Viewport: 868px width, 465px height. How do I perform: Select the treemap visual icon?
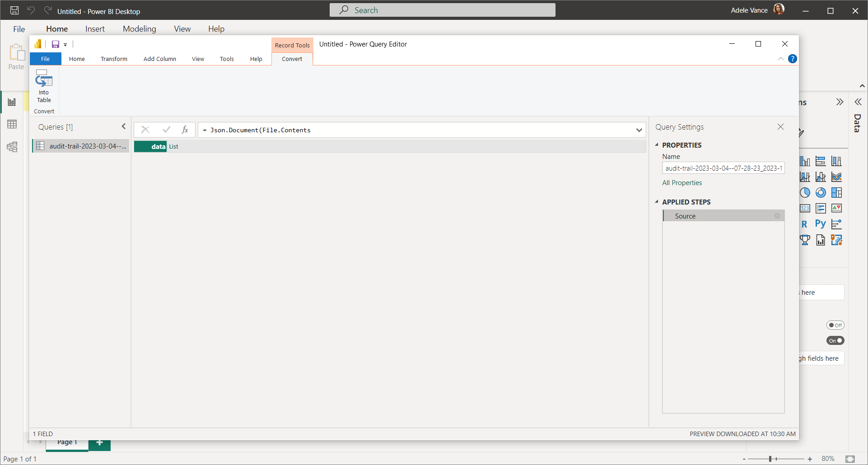(836, 193)
